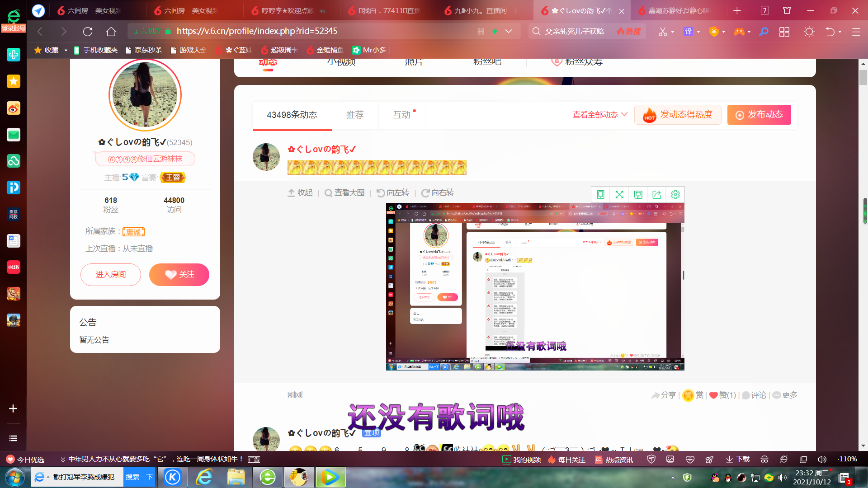The image size is (868, 488).
Task: Rotate image with 向右转
Action: click(438, 193)
